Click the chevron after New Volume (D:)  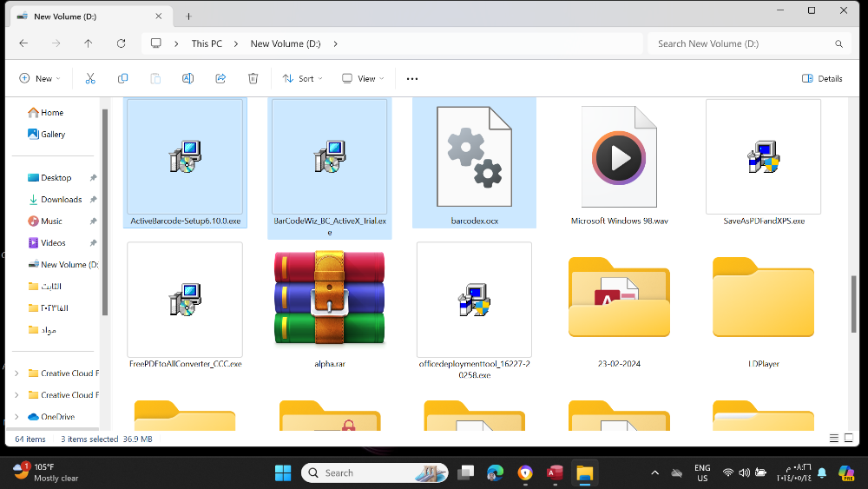pos(335,43)
